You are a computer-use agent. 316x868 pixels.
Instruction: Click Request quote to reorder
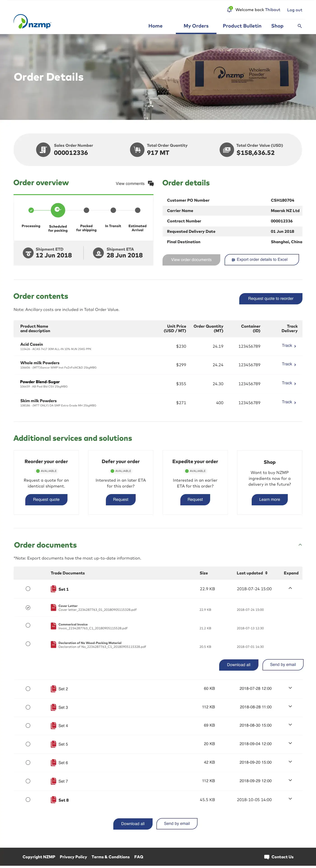[x=271, y=299]
